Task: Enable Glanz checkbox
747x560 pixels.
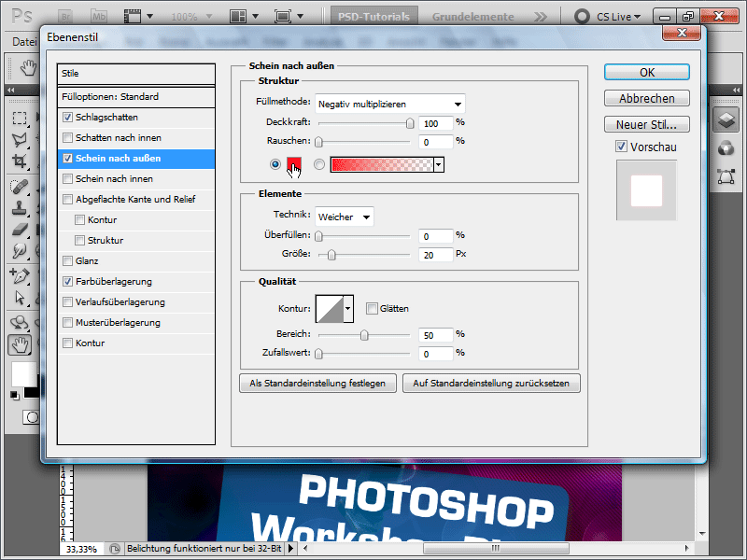Action: (67, 260)
